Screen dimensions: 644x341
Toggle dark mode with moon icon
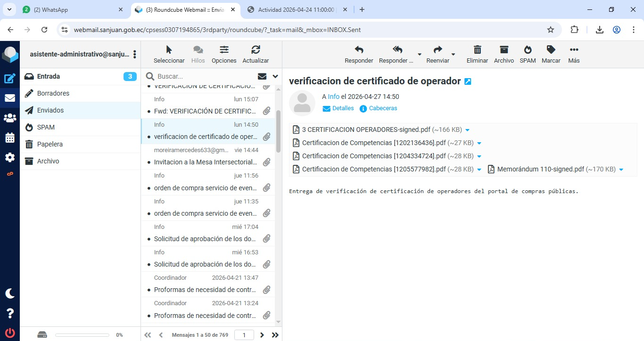(x=10, y=293)
